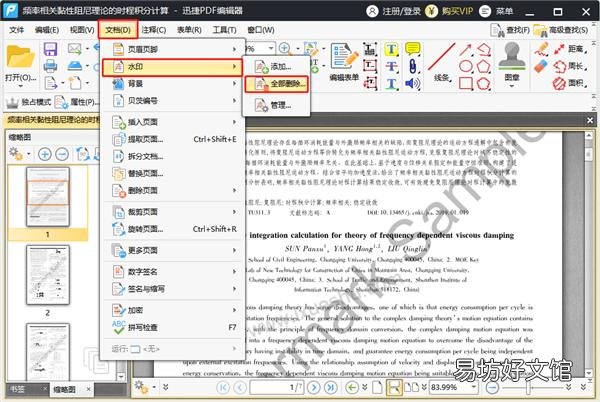Expand the 签名与缩写 submenu
The height and width of the screenshot is (402, 600).
(173, 289)
